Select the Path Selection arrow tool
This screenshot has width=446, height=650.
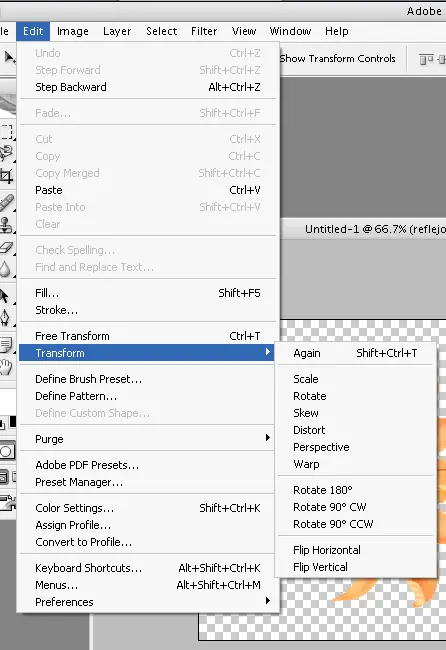5,296
